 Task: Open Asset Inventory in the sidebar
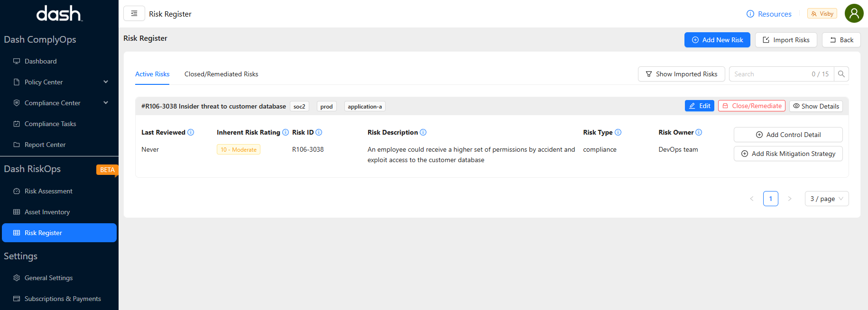click(47, 212)
